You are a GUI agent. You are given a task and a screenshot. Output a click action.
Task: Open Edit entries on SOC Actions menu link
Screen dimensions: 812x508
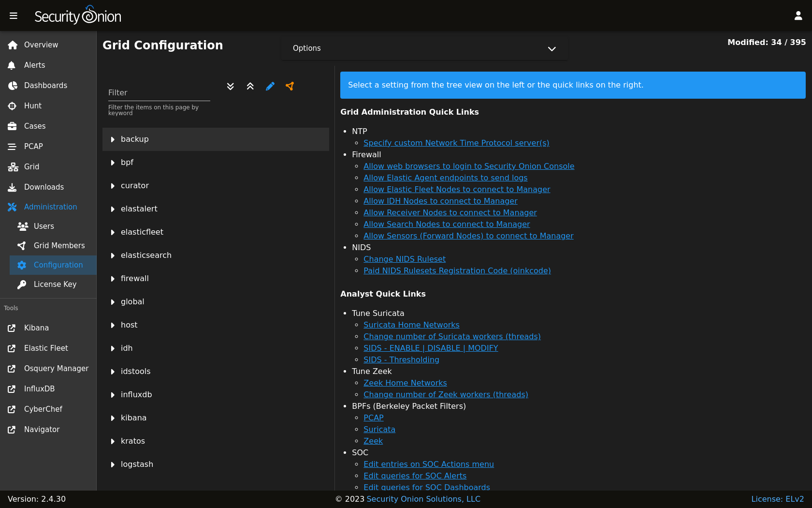pos(429,464)
